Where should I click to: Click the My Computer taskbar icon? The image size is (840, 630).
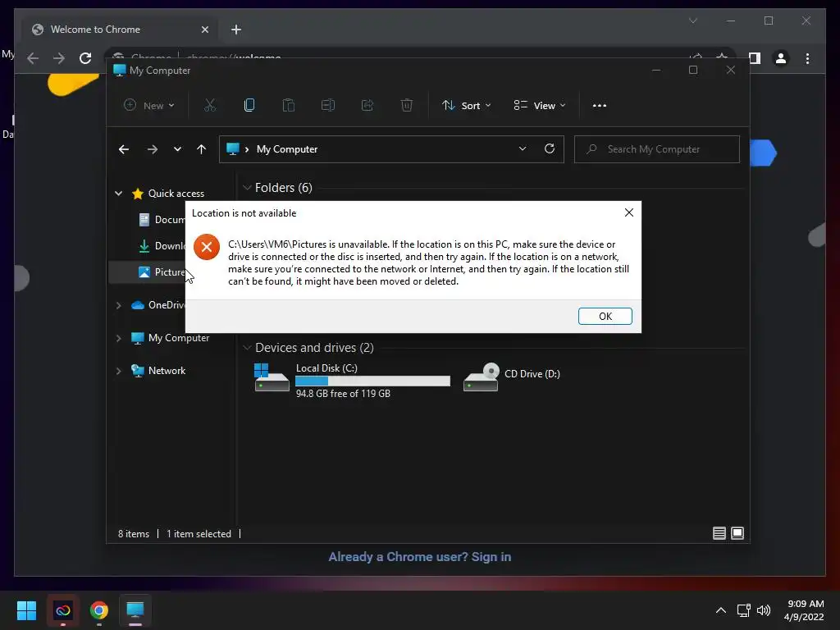coord(135,610)
